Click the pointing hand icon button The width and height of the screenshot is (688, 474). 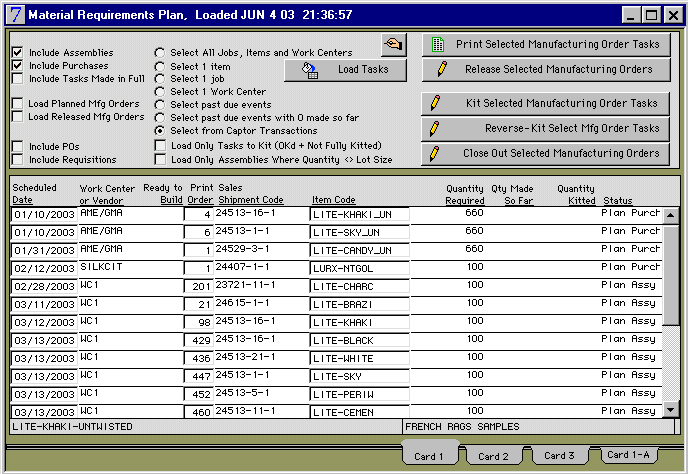(394, 45)
